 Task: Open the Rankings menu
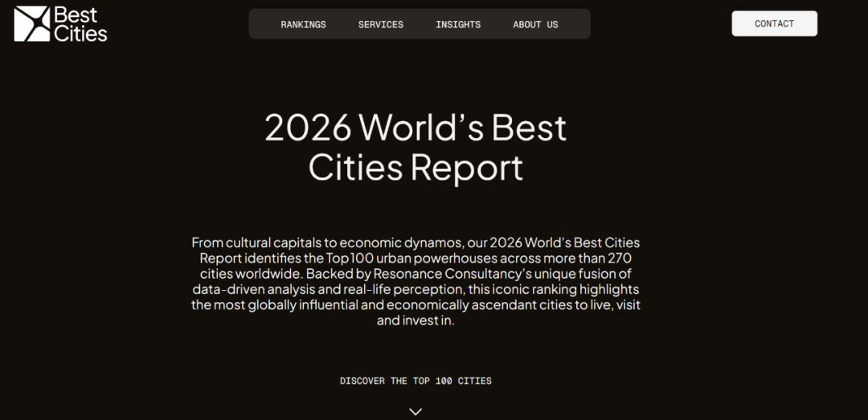point(303,24)
